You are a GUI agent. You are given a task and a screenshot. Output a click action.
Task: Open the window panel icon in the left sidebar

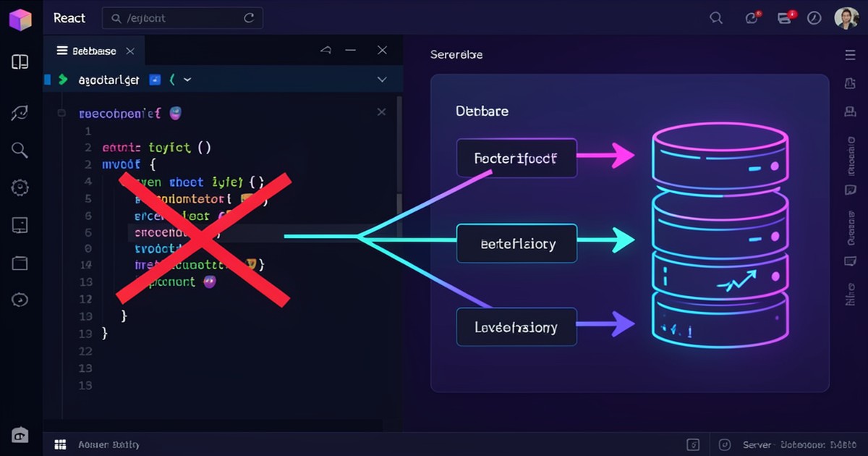20,263
